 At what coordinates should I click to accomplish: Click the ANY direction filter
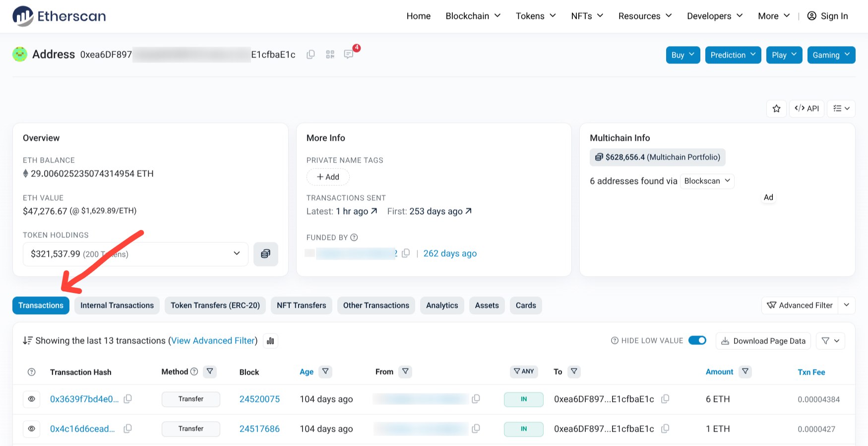click(524, 372)
